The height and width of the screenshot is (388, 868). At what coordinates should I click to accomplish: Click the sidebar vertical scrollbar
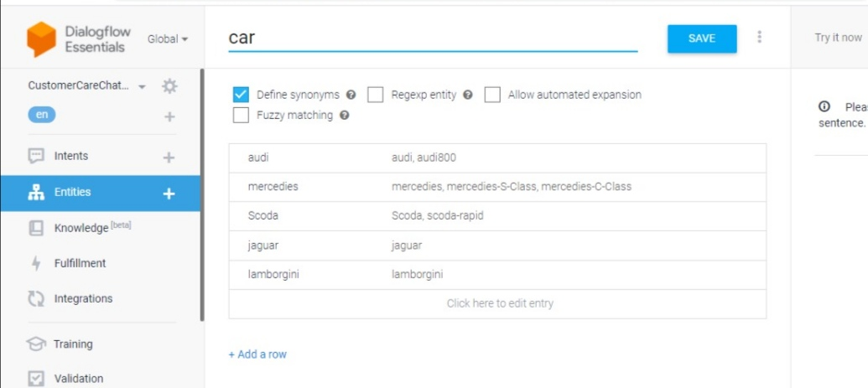tap(202, 194)
